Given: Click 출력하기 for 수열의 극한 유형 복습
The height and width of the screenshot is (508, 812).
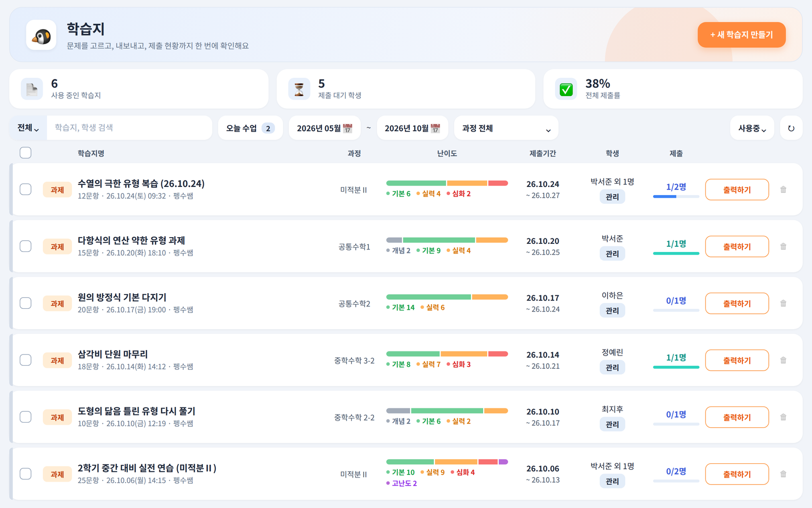Looking at the screenshot, I should [737, 189].
